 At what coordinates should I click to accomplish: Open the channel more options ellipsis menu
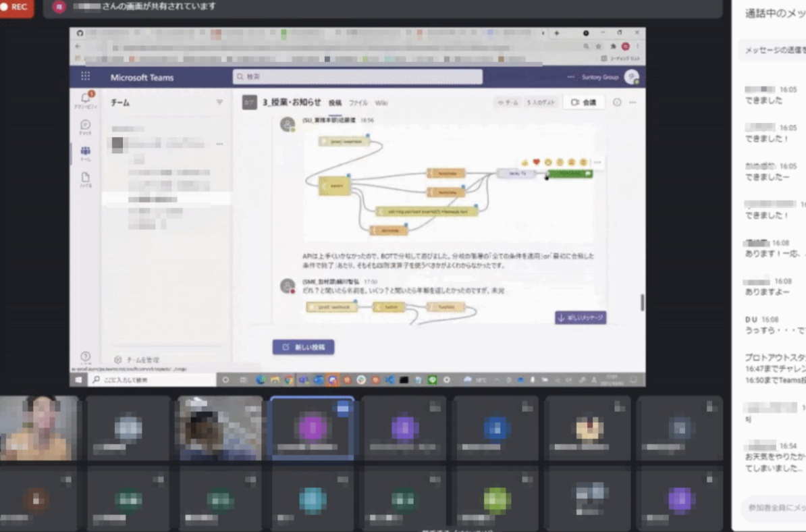coord(633,103)
